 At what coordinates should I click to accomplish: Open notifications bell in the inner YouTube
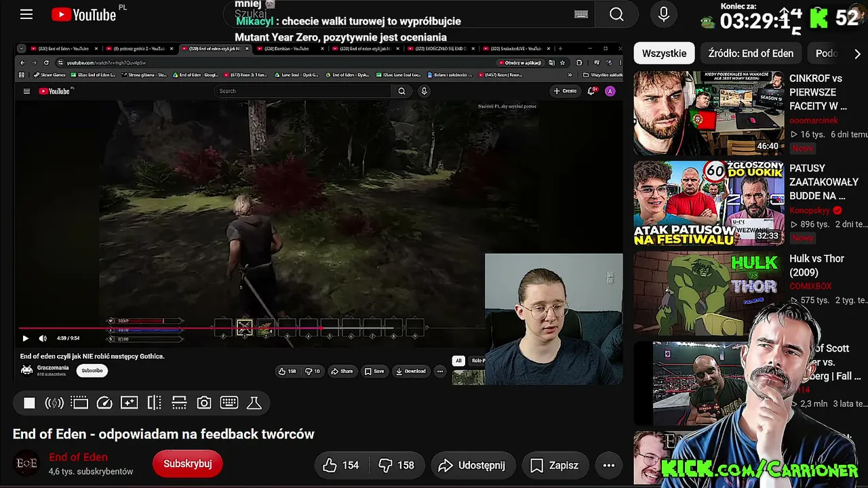591,91
